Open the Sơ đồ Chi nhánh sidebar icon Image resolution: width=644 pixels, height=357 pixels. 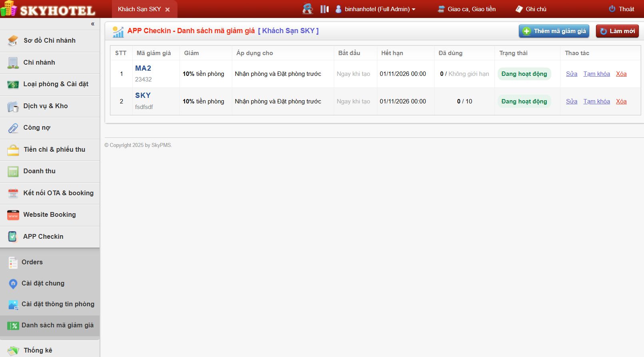click(x=13, y=40)
